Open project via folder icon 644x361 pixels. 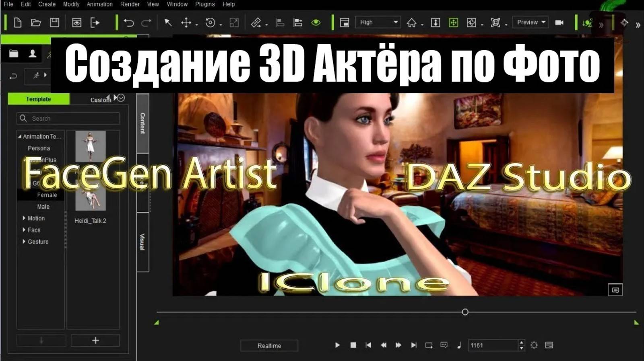[x=36, y=23]
